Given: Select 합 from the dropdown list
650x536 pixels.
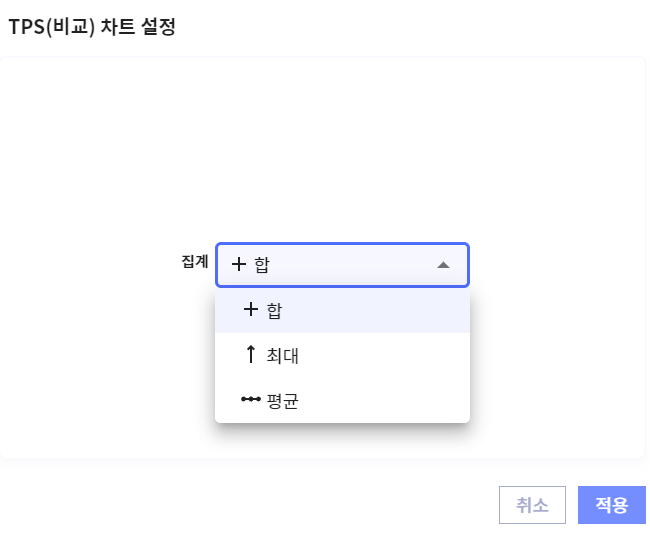Looking at the screenshot, I should (x=274, y=311).
